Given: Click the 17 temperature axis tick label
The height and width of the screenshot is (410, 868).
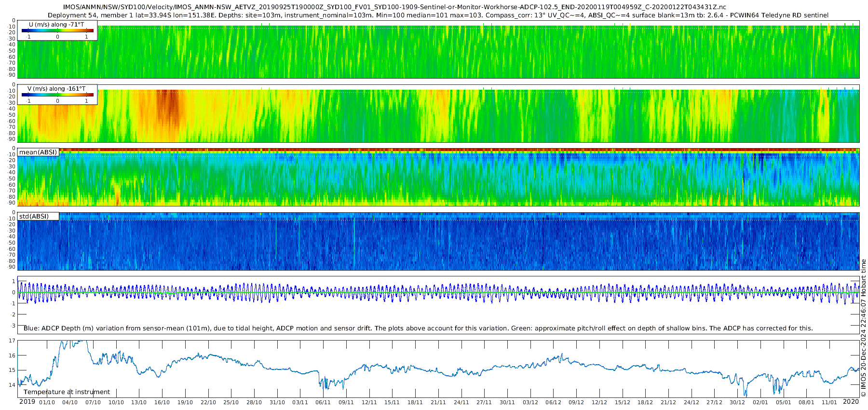Looking at the screenshot, I should tap(12, 341).
